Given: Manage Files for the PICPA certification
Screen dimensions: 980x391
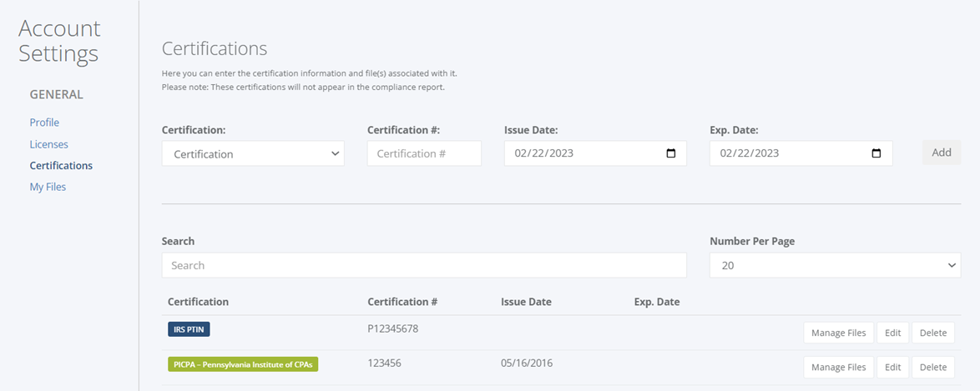Looking at the screenshot, I should pyautogui.click(x=838, y=368).
